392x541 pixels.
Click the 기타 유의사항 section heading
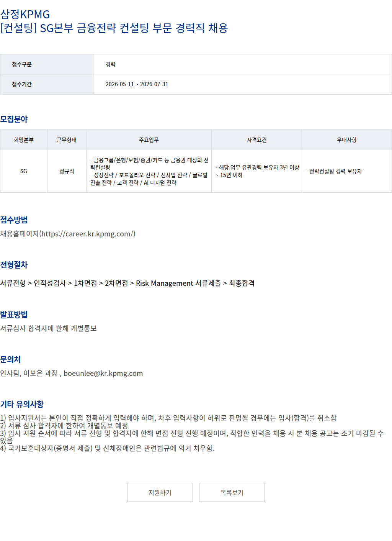pos(22,404)
